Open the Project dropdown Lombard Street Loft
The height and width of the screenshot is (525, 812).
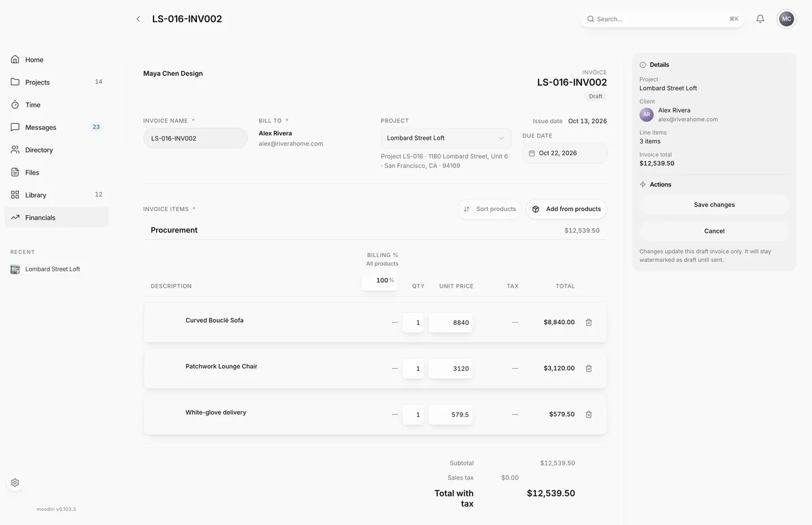point(446,138)
